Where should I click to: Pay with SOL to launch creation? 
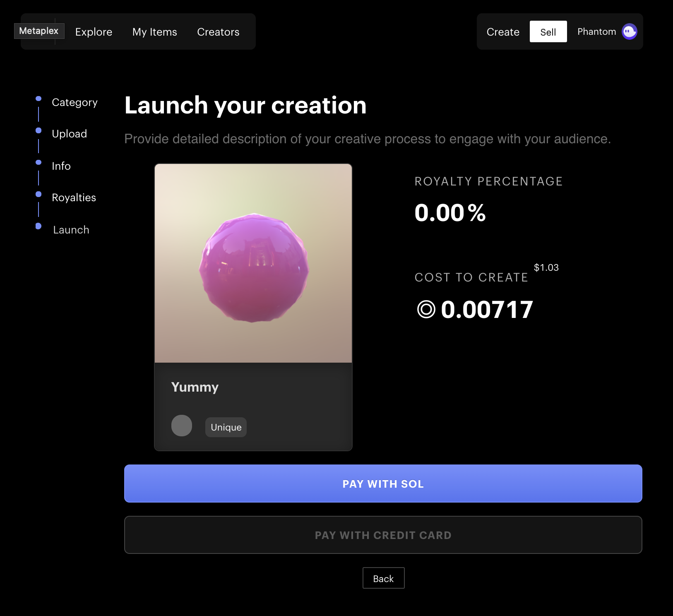(x=383, y=484)
